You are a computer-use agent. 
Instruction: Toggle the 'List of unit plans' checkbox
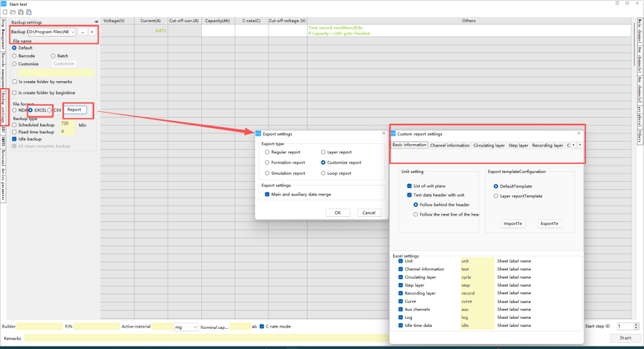(x=409, y=186)
